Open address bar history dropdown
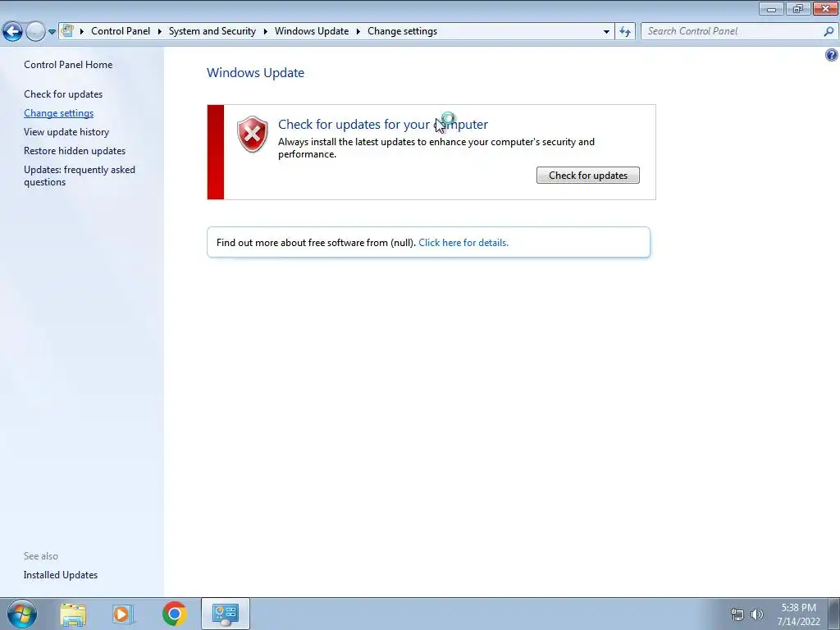This screenshot has width=840, height=630. coord(606,32)
